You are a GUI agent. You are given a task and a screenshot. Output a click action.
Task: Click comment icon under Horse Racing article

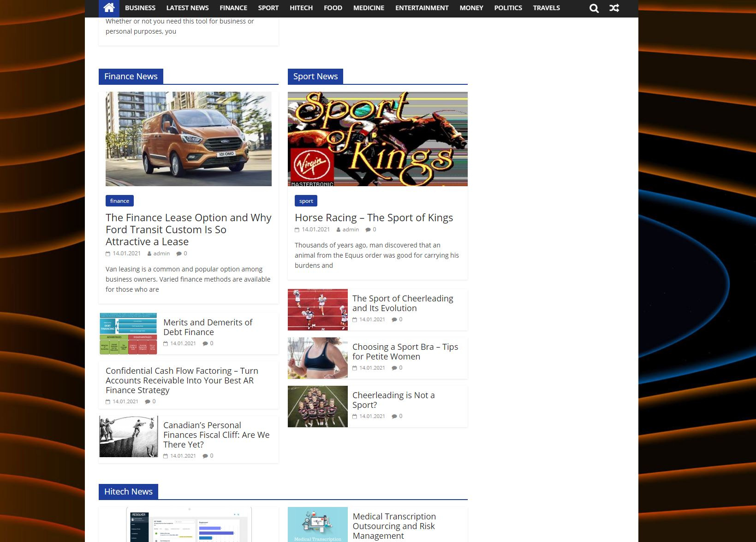pyautogui.click(x=368, y=230)
